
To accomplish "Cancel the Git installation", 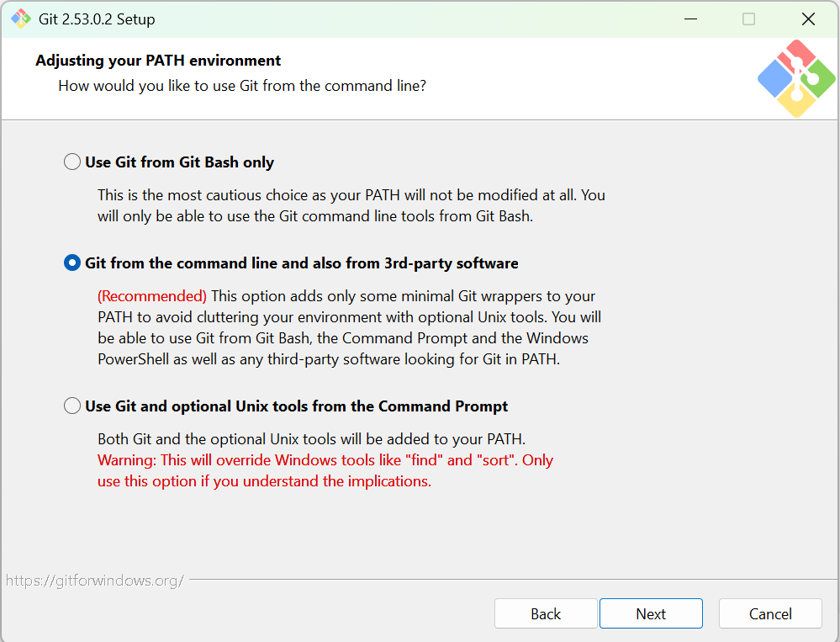I will (770, 614).
